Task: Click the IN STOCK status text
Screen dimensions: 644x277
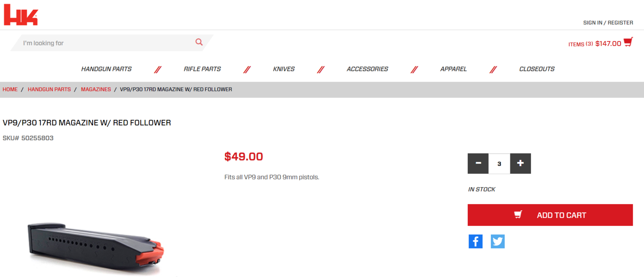Action: point(481,189)
